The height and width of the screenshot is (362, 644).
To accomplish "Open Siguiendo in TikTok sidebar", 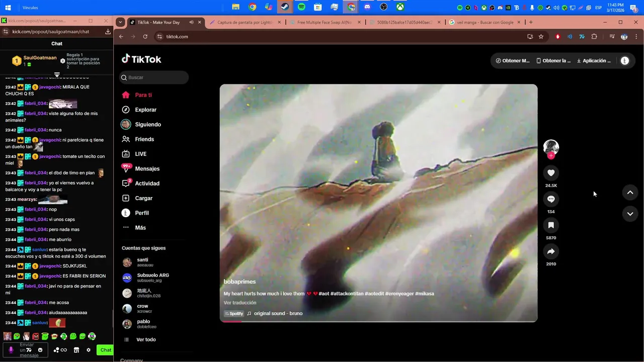I will click(141, 124).
